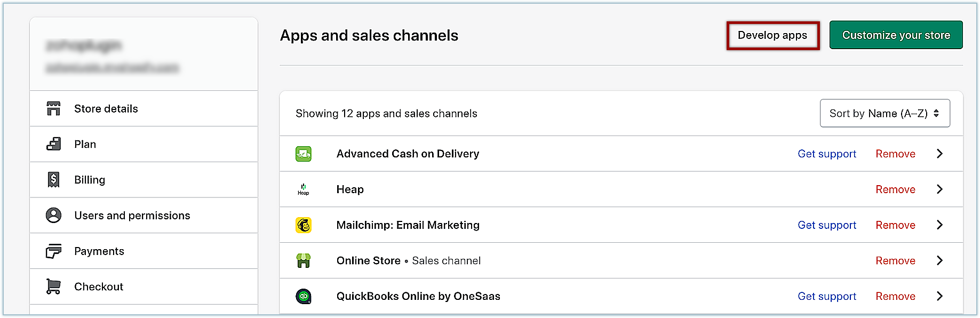Get support for Advanced Cash on Delivery
The height and width of the screenshot is (318, 980).
[827, 154]
